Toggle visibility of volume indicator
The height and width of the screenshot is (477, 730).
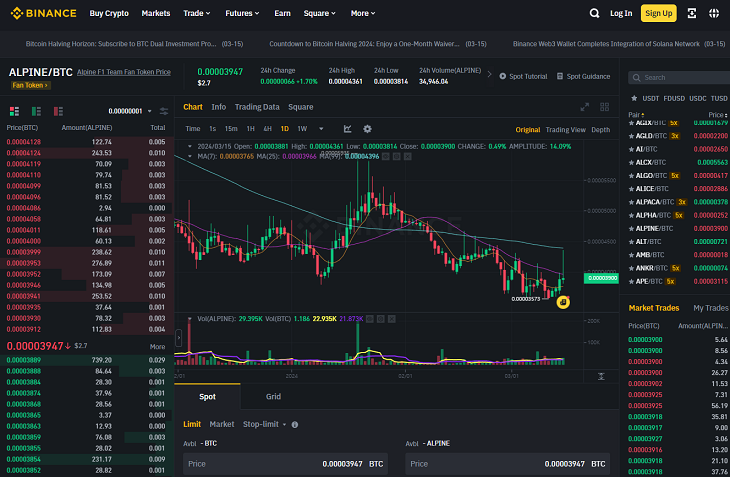pyautogui.click(x=370, y=319)
